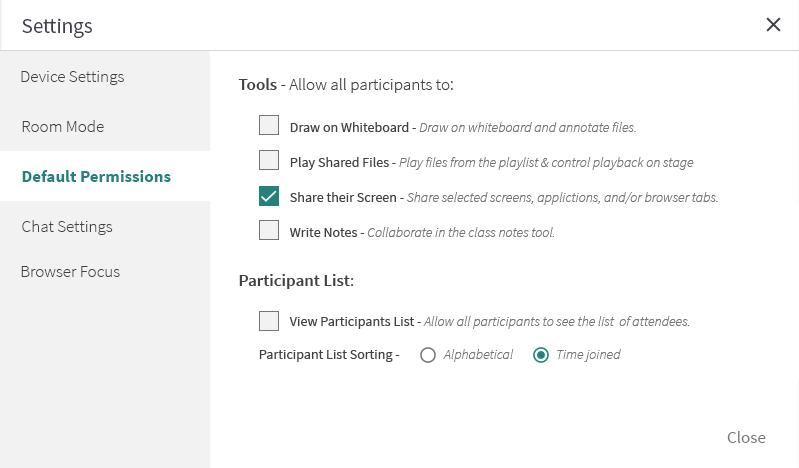Enable the Draw on Whiteboard checkbox
The width and height of the screenshot is (799, 468).
pos(269,126)
